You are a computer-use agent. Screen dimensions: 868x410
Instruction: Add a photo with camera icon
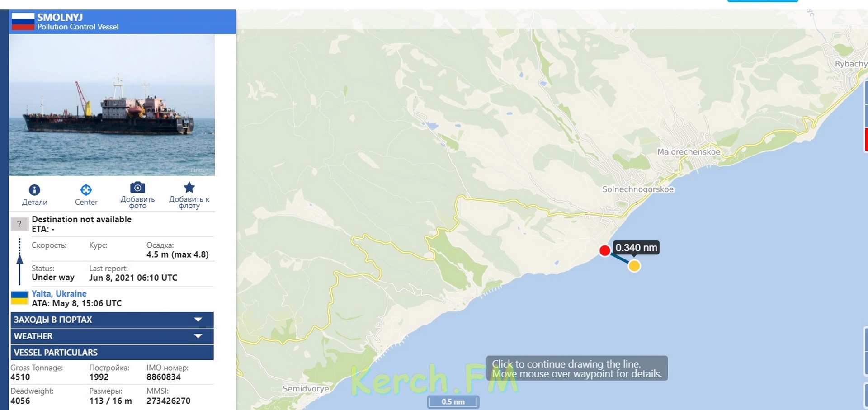[137, 187]
